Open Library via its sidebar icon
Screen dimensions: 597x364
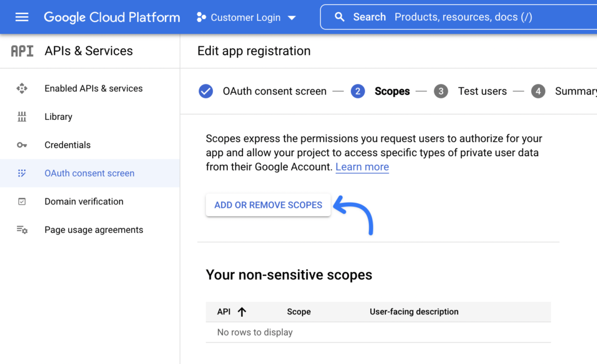pos(22,116)
